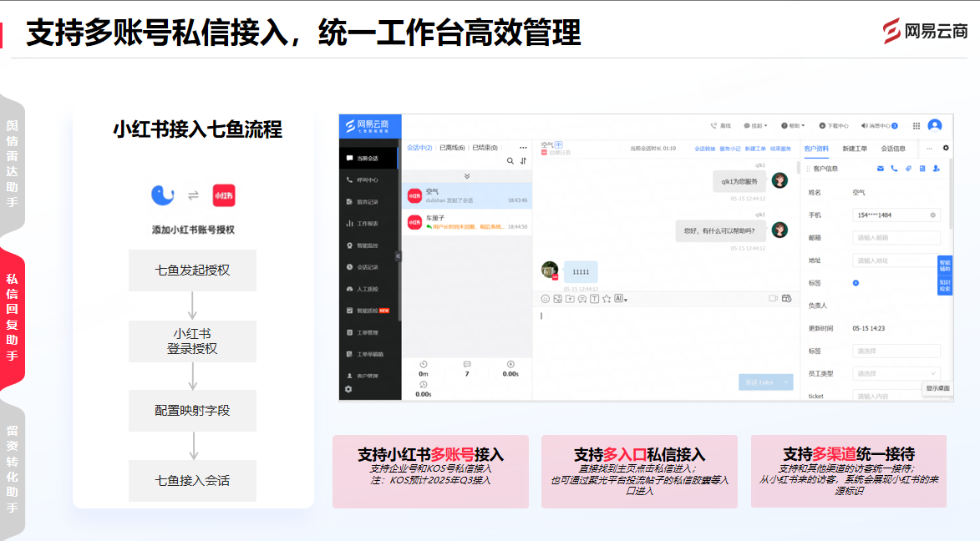Viewport: 980px width, 541px height.
Task: Switch to 新建工单 tab in right panel
Action: (855, 149)
